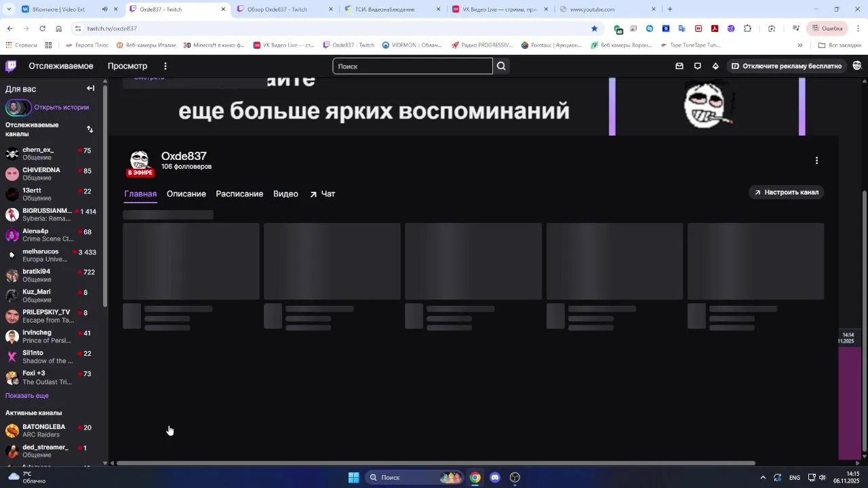Bookmark star in the address bar
868x488 pixels.
click(x=594, y=28)
